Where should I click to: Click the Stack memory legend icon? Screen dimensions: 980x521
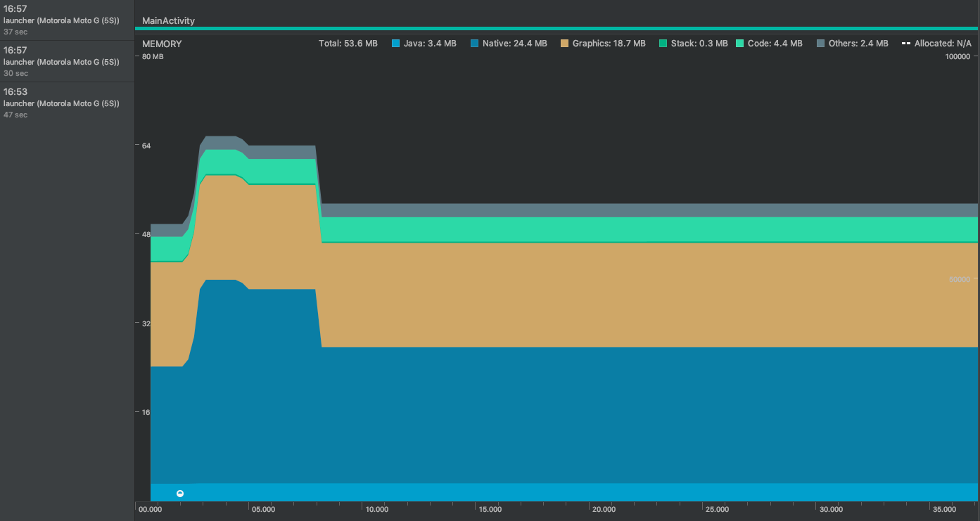point(663,43)
